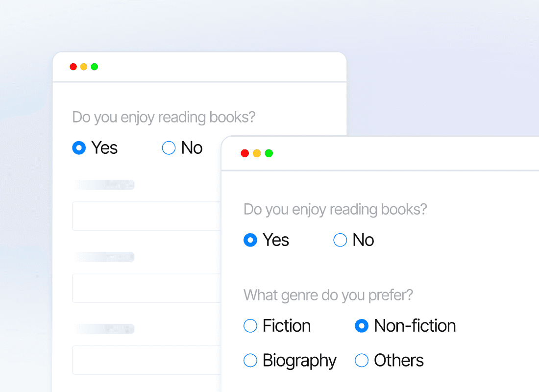Select the Others genre radio button
This screenshot has width=539, height=392.
coord(362,361)
